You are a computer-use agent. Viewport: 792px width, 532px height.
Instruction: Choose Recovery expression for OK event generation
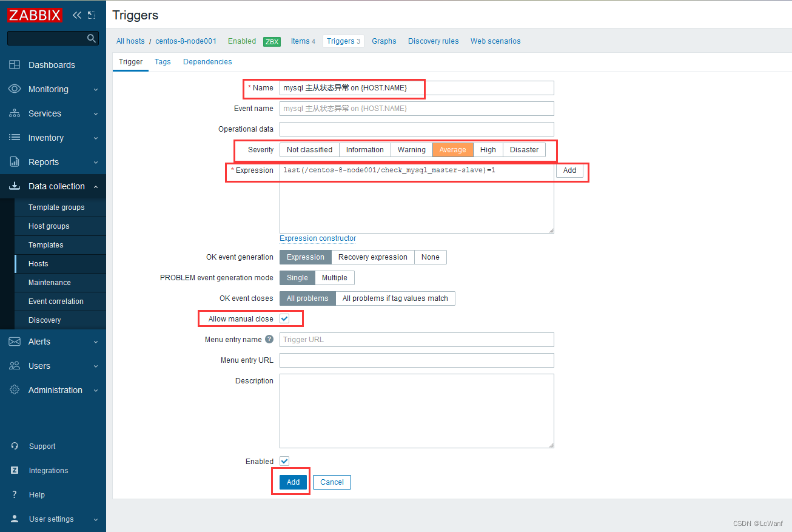373,257
